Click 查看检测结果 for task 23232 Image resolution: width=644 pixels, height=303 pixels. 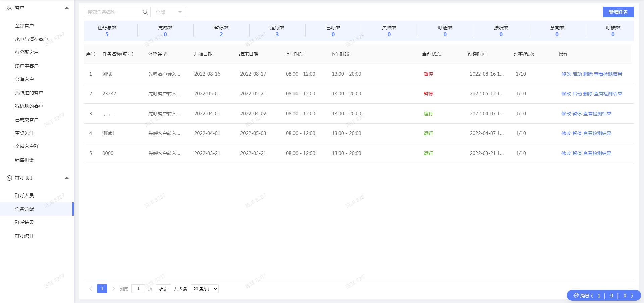608,94
